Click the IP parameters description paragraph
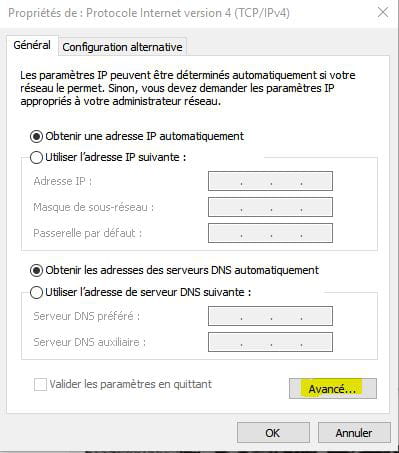 click(188, 88)
